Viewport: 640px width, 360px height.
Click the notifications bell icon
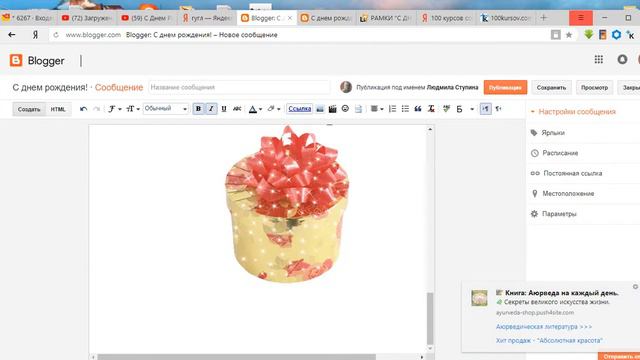click(622, 60)
